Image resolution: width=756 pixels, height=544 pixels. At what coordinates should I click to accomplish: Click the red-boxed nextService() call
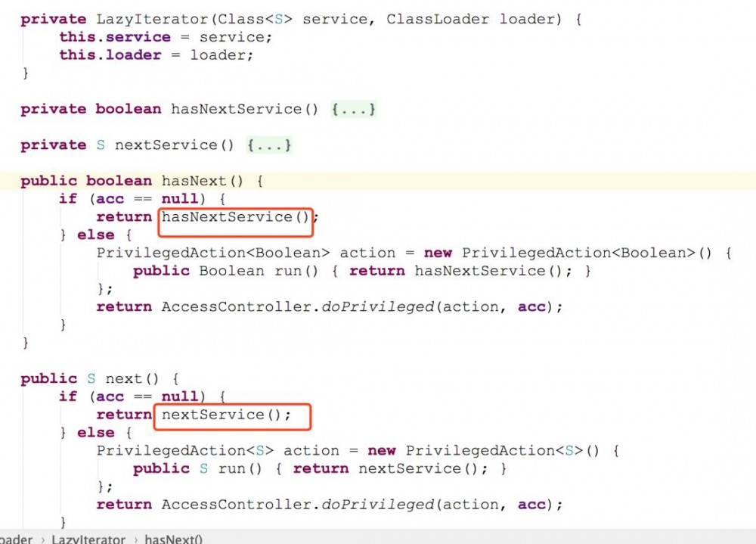click(x=226, y=415)
